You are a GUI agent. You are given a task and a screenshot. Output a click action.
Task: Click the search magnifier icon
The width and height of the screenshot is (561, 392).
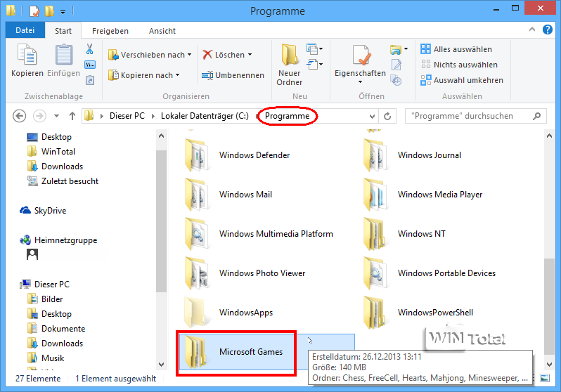[536, 116]
